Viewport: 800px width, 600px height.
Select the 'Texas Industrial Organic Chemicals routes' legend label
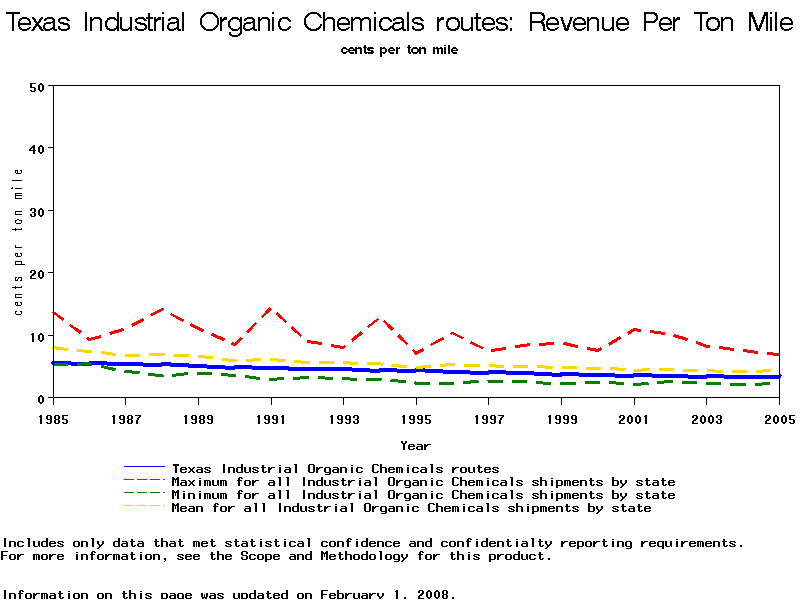(335, 468)
